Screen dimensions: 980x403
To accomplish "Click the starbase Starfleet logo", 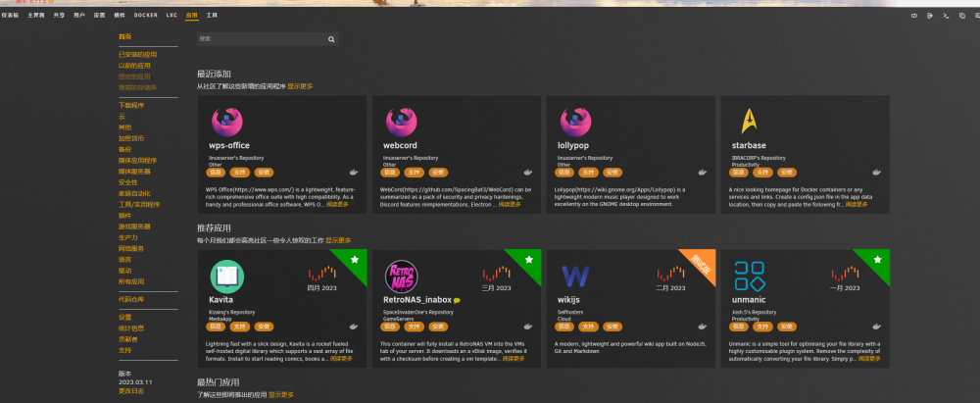I will (749, 122).
